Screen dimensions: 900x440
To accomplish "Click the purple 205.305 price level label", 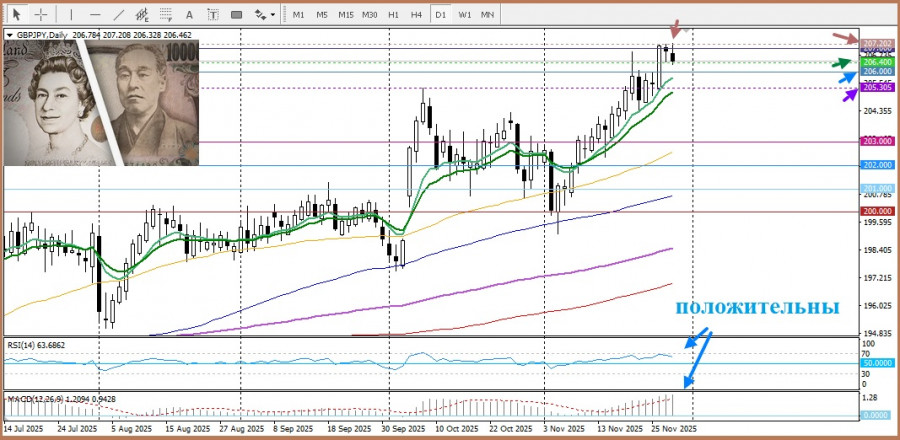I will [877, 88].
